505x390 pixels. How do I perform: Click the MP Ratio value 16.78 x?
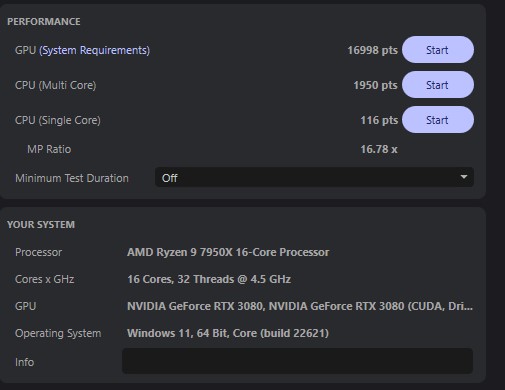click(x=379, y=149)
